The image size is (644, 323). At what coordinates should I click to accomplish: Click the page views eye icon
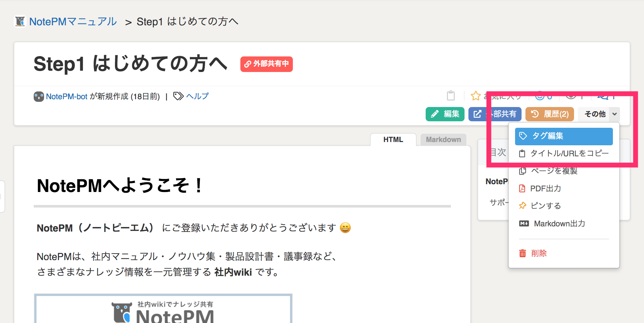[571, 96]
